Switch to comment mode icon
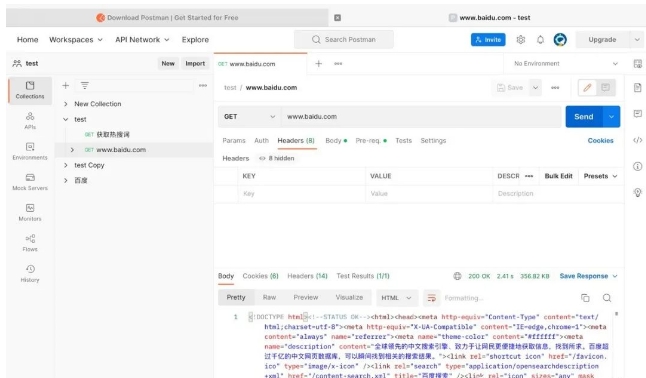646x378 pixels. [x=606, y=87]
